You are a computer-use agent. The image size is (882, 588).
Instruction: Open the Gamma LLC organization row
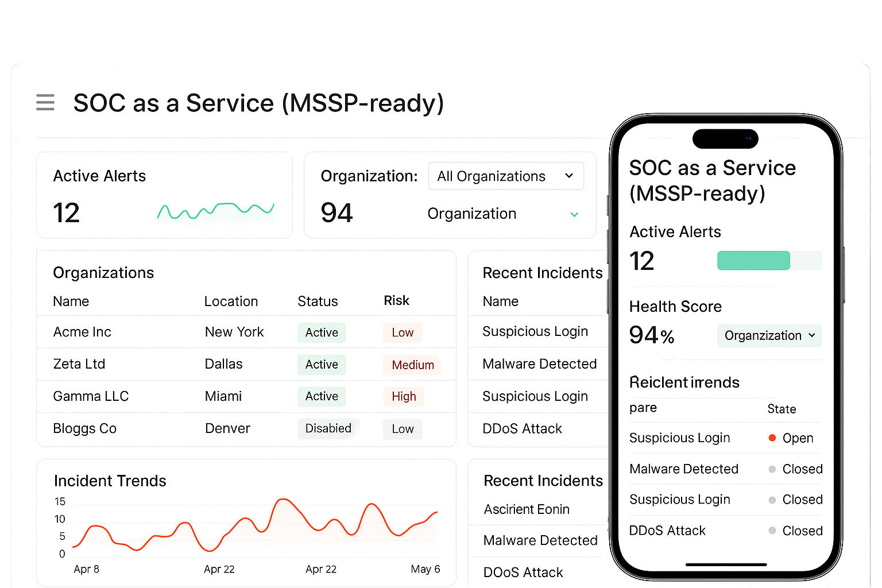(x=91, y=396)
